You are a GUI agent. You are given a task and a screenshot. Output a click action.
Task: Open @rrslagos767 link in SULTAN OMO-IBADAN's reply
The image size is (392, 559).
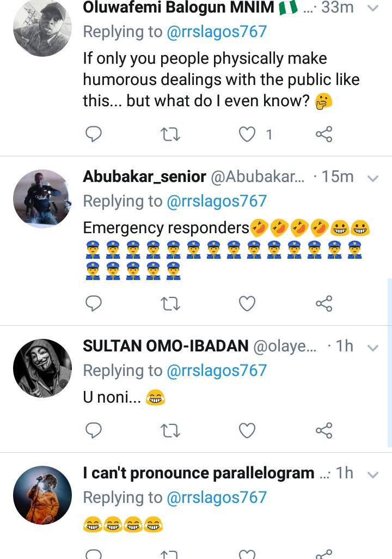click(x=217, y=370)
